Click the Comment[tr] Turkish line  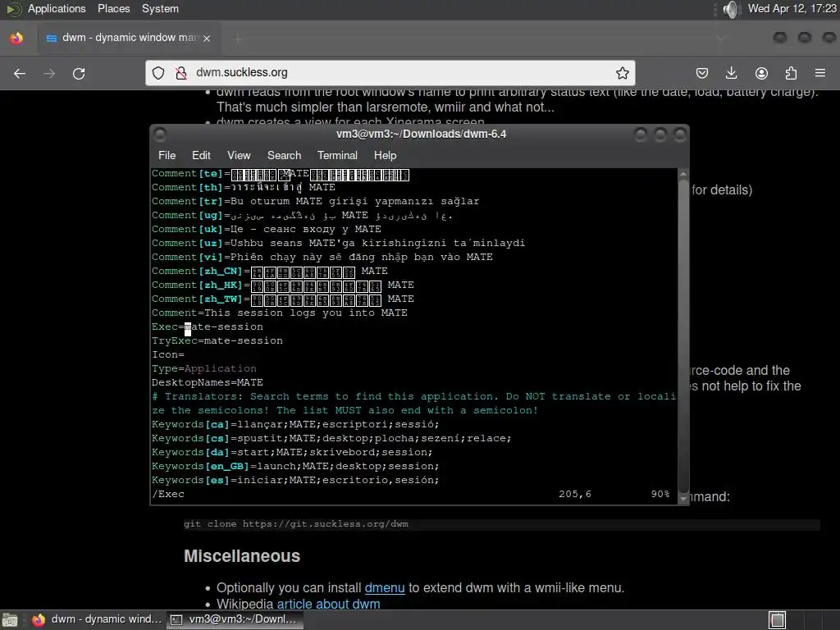coord(316,202)
